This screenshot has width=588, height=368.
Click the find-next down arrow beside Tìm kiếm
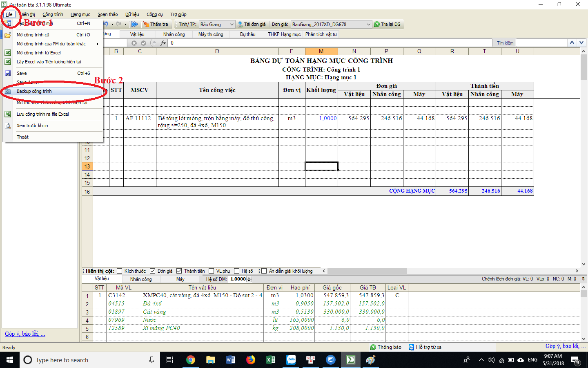pyautogui.click(x=581, y=43)
